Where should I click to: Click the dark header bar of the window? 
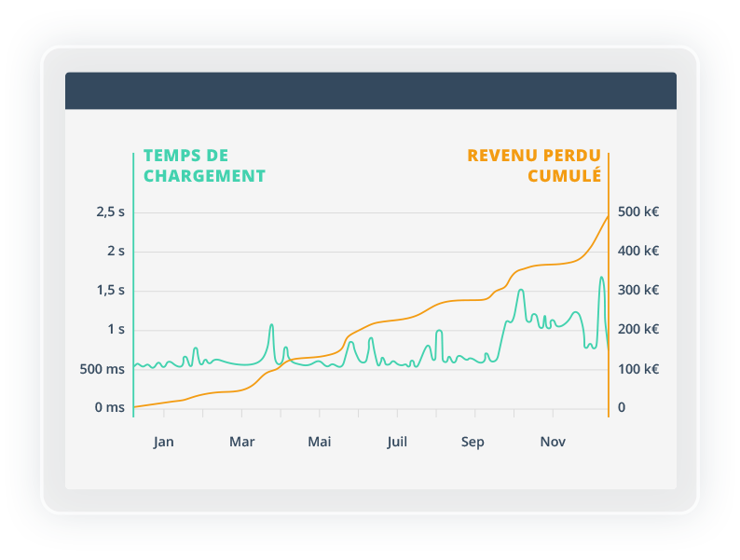click(370, 90)
